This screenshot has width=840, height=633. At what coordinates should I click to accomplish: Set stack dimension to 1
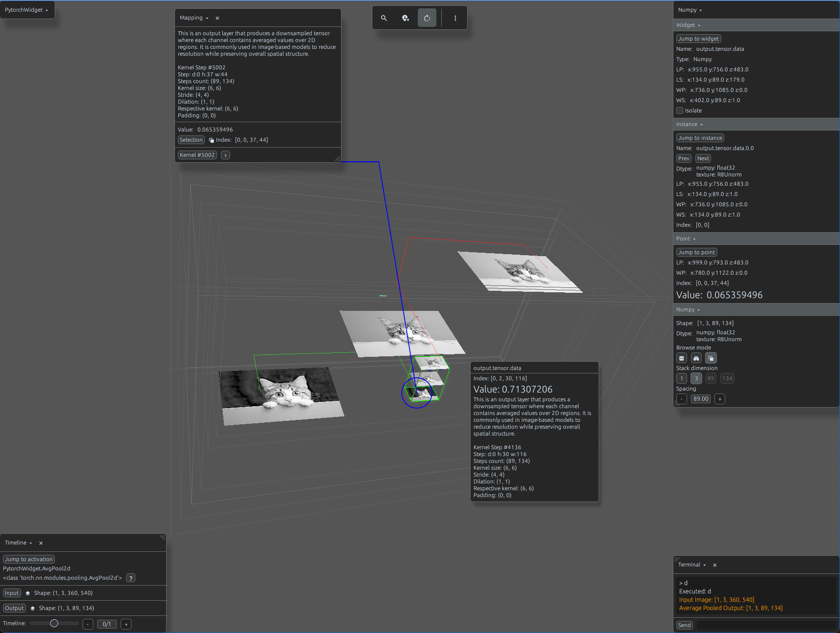coord(682,378)
